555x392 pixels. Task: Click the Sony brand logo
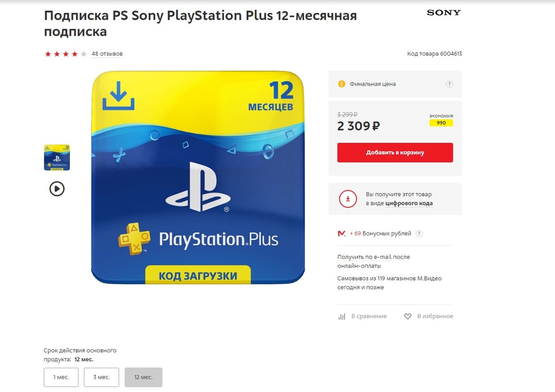click(444, 12)
